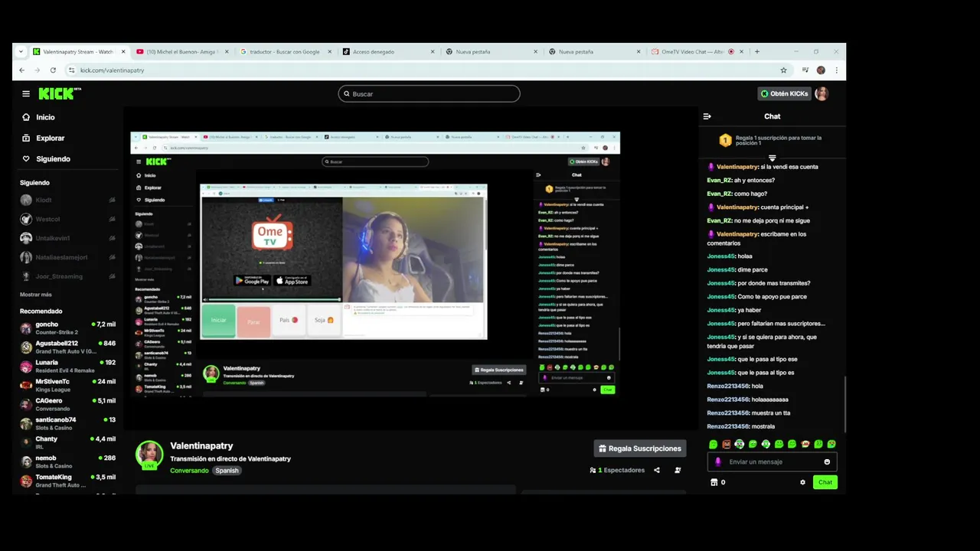Viewport: 980px width, 551px height.
Task: Select the last heart-eyes blob emote
Action: pos(831,444)
